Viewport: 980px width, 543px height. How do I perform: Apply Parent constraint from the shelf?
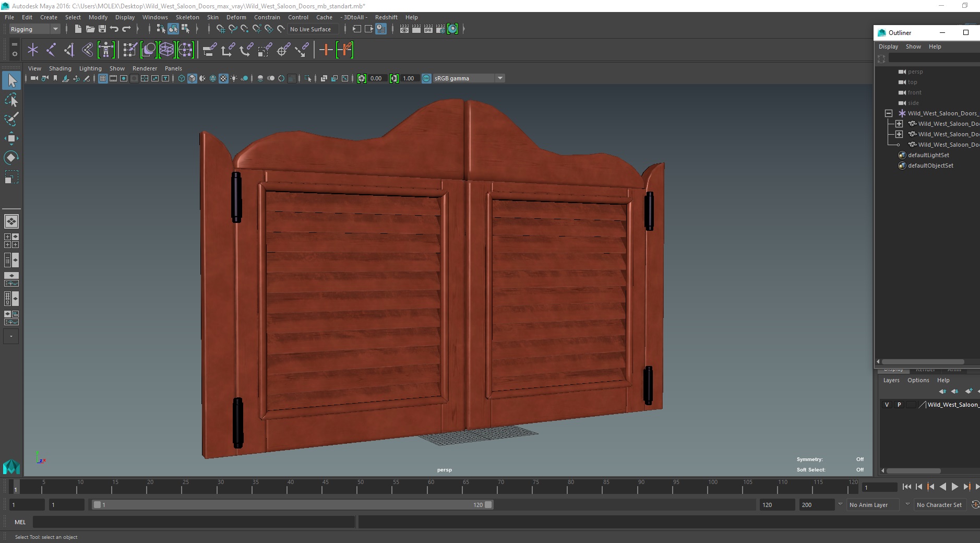210,50
